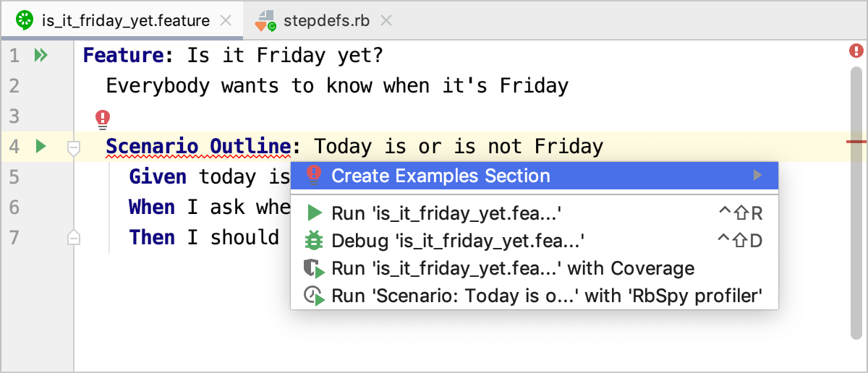Click the cucumber icon on the feature tab

(x=25, y=20)
